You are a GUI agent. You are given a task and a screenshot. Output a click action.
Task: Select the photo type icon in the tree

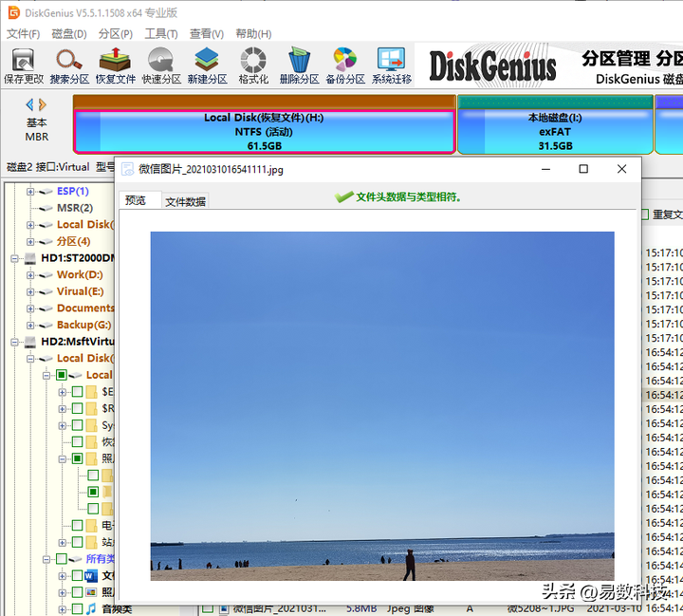pos(91,592)
